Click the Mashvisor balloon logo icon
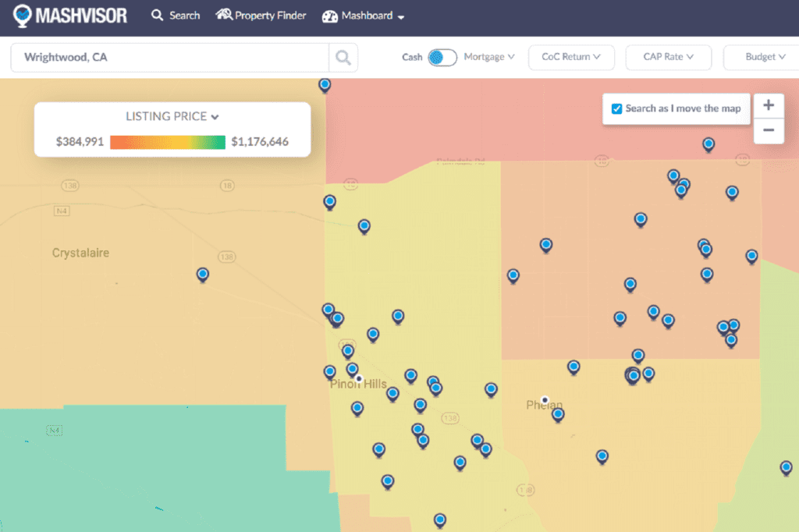 (21, 16)
